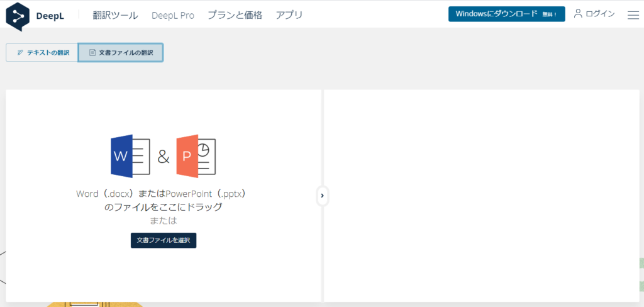Open the hamburger menu icon
This screenshot has height=307, width=644.
(633, 15)
